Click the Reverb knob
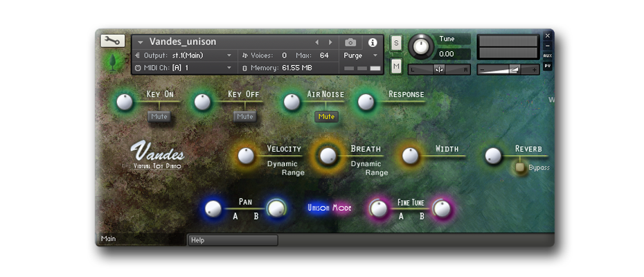 pos(493,157)
